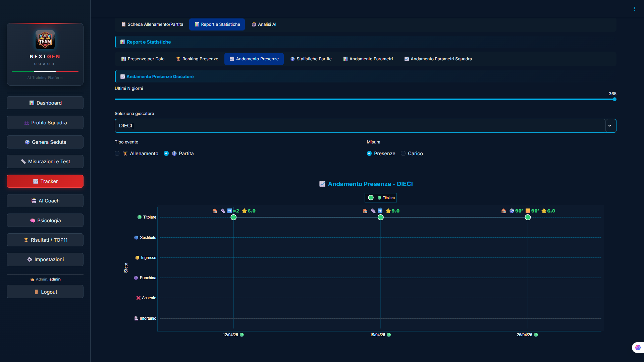Screen dimensions: 644x362
Task: Click the 26/04/26 Titolare data point
Action: point(528,217)
